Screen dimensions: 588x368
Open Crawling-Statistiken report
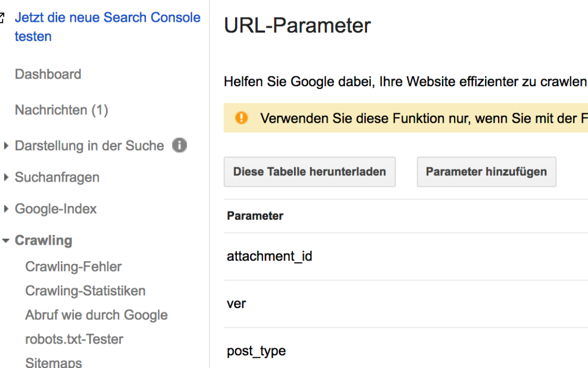coord(85,291)
